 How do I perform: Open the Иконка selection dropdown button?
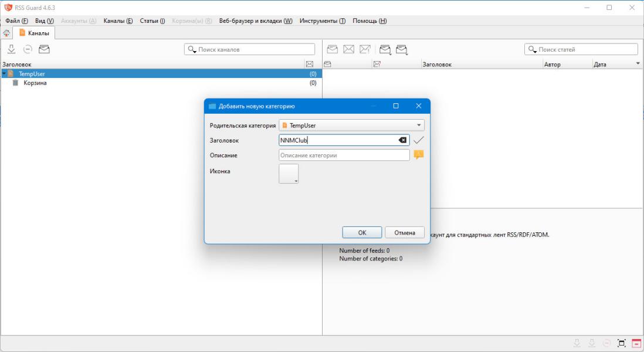[289, 174]
